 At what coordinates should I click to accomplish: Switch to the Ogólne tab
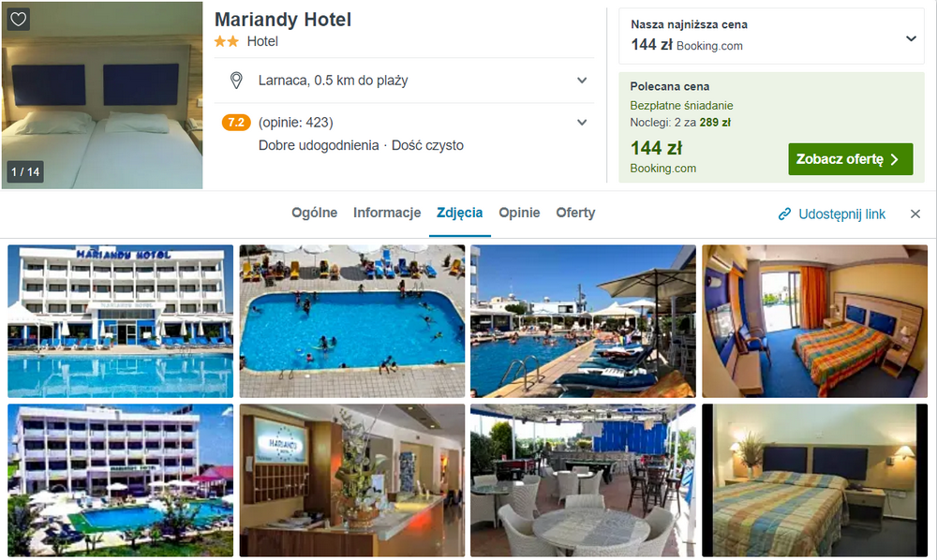point(314,213)
